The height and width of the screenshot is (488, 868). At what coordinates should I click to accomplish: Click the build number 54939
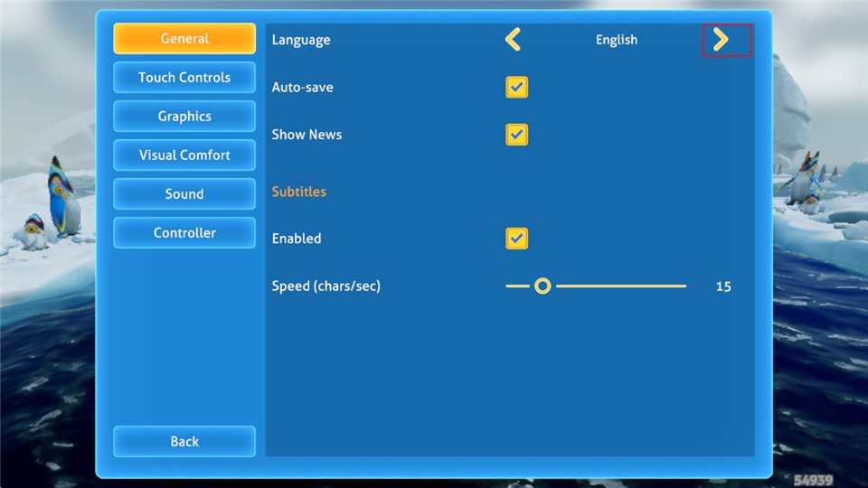pos(813,480)
